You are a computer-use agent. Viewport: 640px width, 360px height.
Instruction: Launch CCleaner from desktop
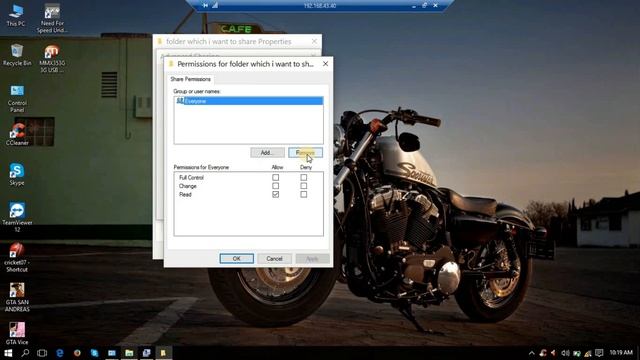(x=17, y=134)
